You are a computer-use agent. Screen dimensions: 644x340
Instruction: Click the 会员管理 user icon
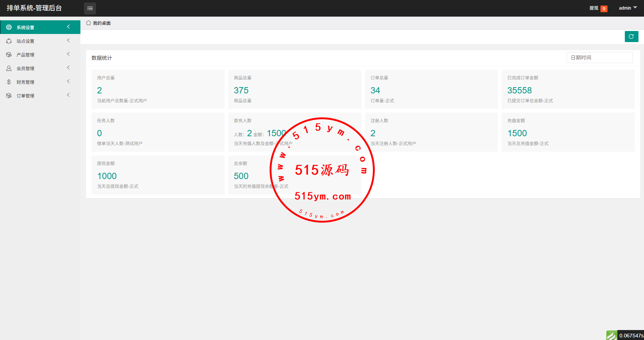pos(9,68)
